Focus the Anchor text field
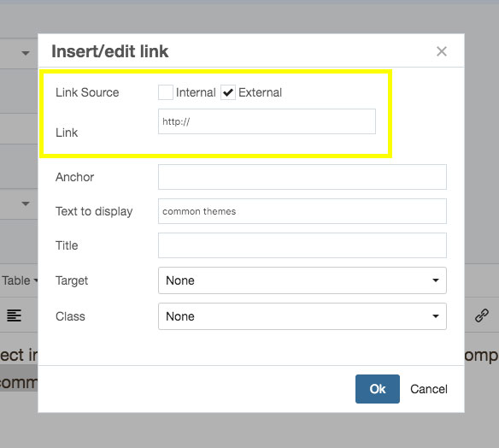This screenshot has width=499, height=448. (x=302, y=177)
